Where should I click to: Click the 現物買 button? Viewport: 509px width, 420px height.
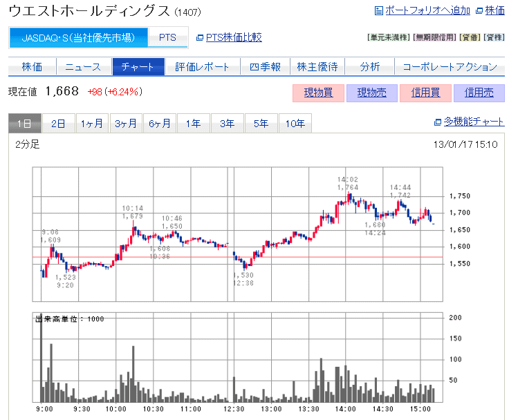[x=318, y=93]
